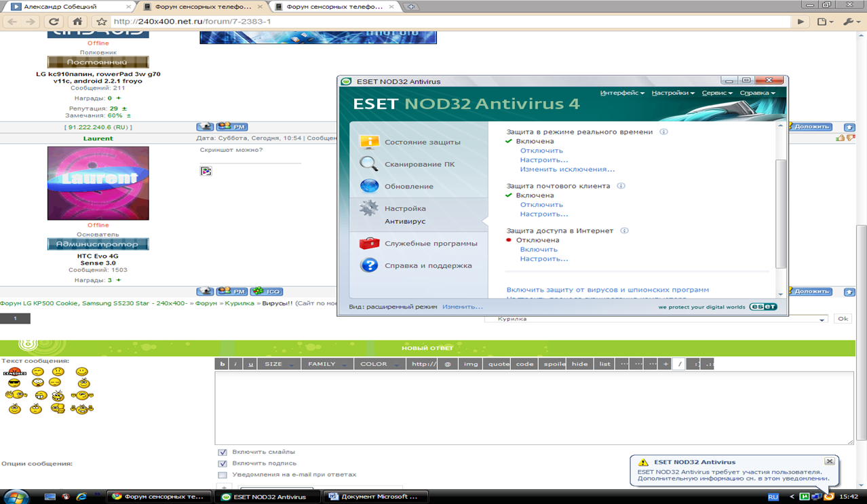Click into the reply message text area
The width and height of the screenshot is (867, 504).
[x=534, y=408]
